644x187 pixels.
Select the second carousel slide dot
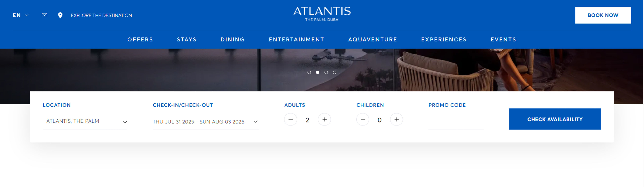click(x=318, y=72)
